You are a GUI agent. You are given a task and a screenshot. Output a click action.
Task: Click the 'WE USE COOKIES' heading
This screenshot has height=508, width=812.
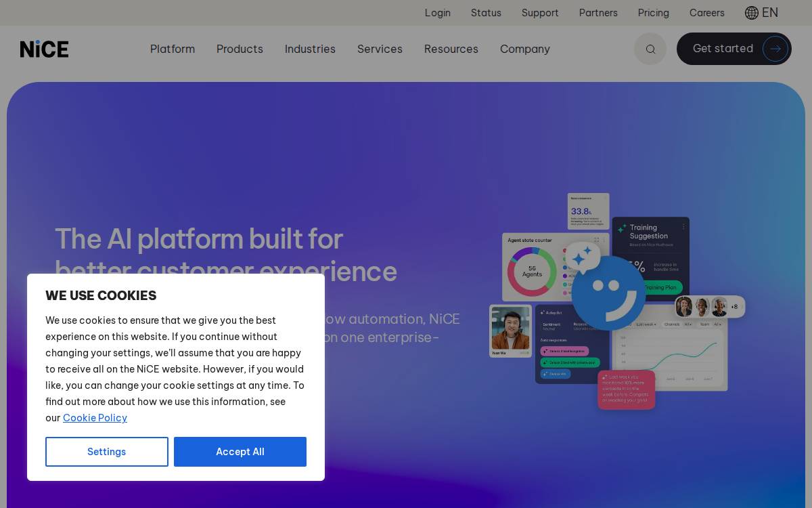point(101,295)
